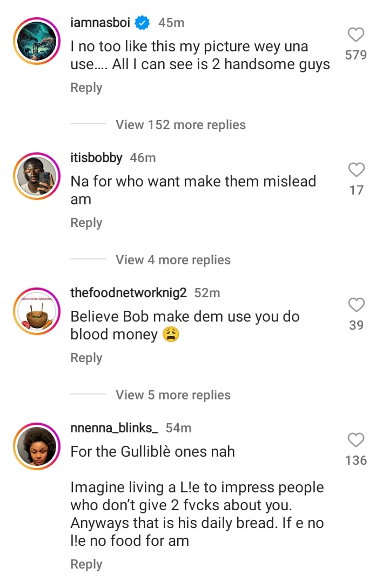Go to itisbobby username link
389x588 pixels.
point(96,158)
